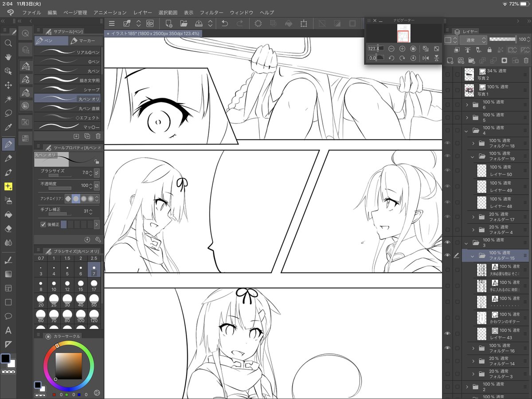Select the Eraser tool
The image size is (532, 399).
pos(8,228)
